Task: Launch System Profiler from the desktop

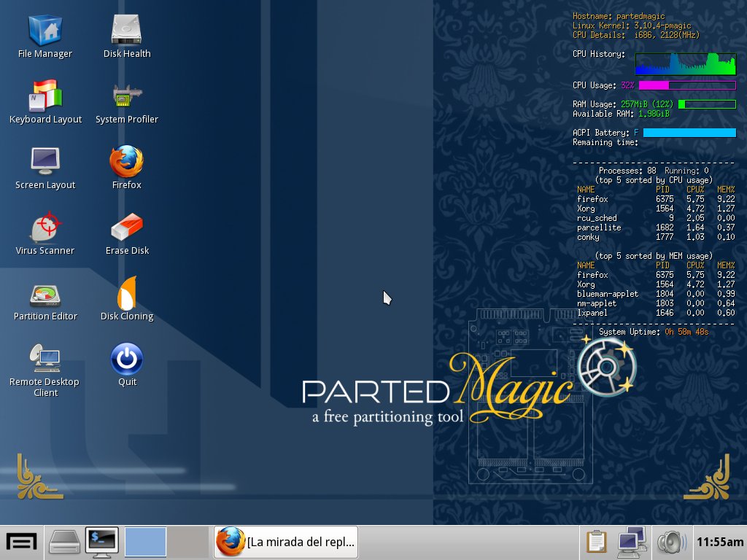Action: pos(127,97)
